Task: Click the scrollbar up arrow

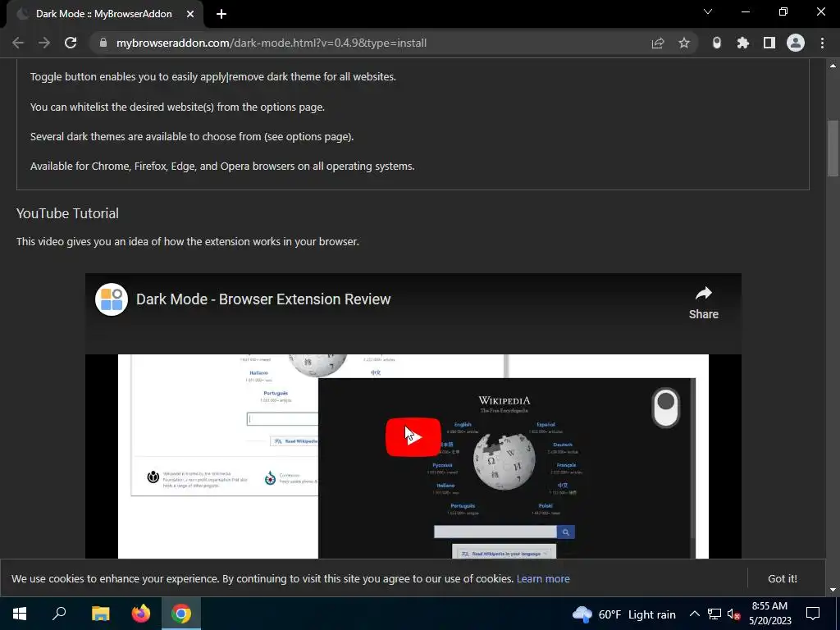Action: pyautogui.click(x=833, y=66)
